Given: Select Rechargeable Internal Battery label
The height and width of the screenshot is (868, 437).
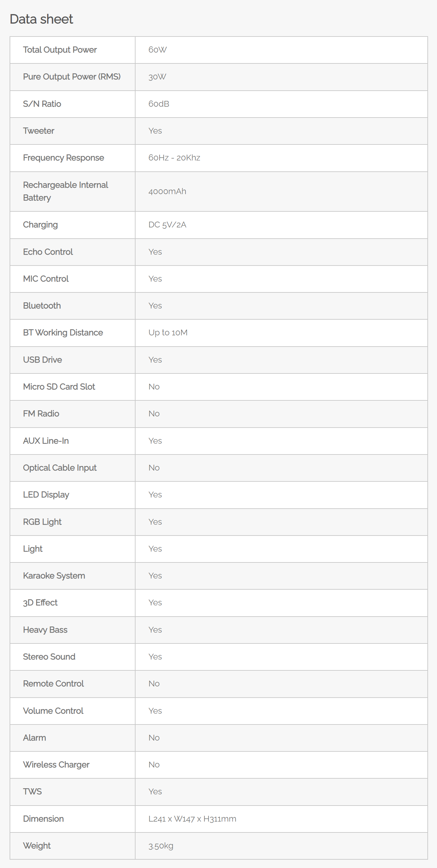Looking at the screenshot, I should 65,192.
